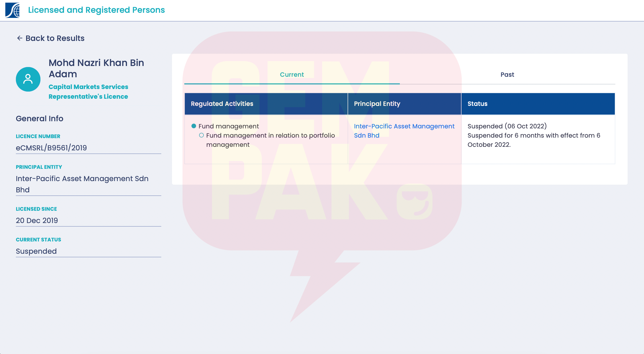Select sidebar Inter-Pacific Asset Management Sdn Bhd value

click(x=82, y=184)
